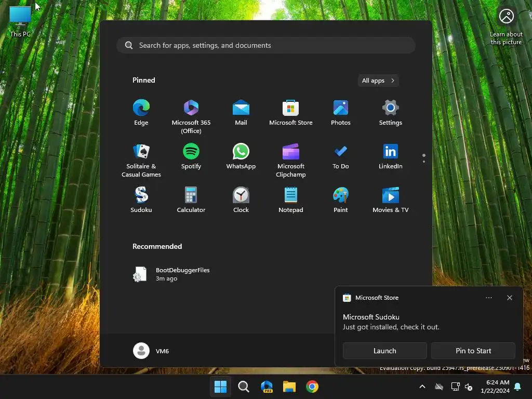
Task: Expand the All apps list
Action: [378, 81]
